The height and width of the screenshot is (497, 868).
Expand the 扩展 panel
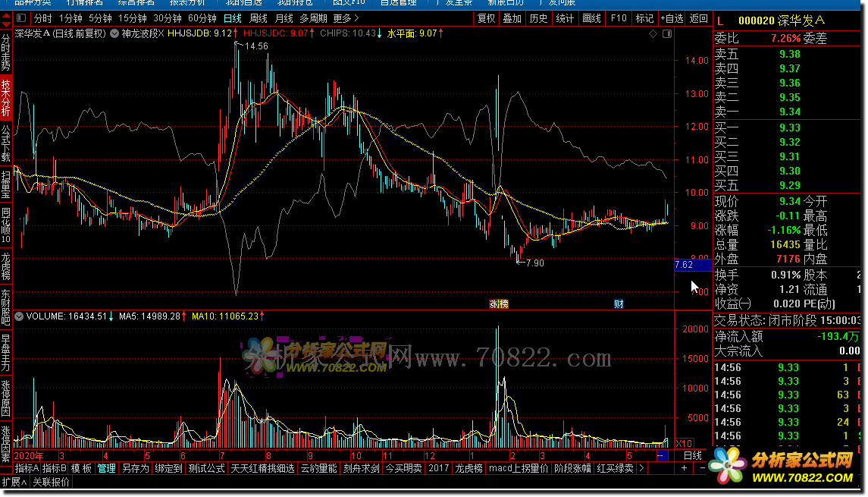click(14, 482)
